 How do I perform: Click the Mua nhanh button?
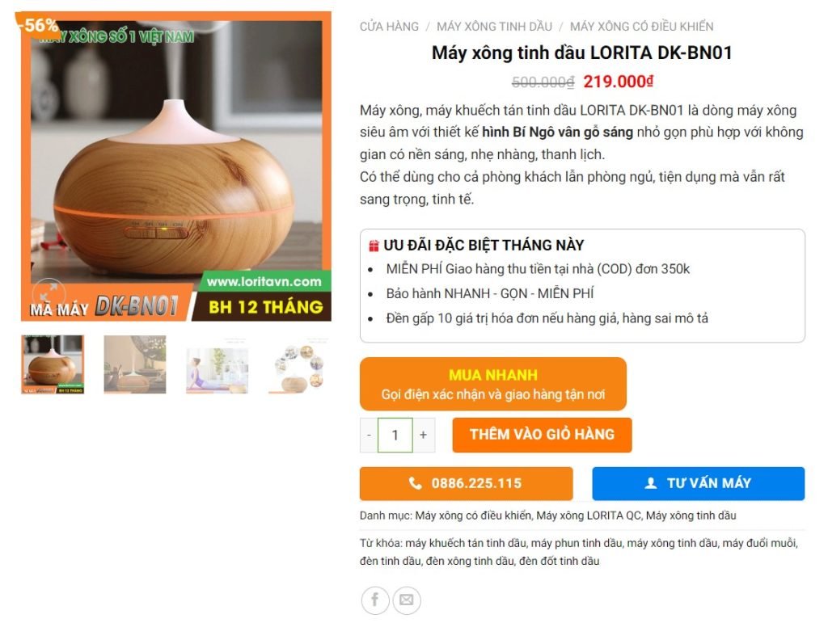(x=493, y=384)
